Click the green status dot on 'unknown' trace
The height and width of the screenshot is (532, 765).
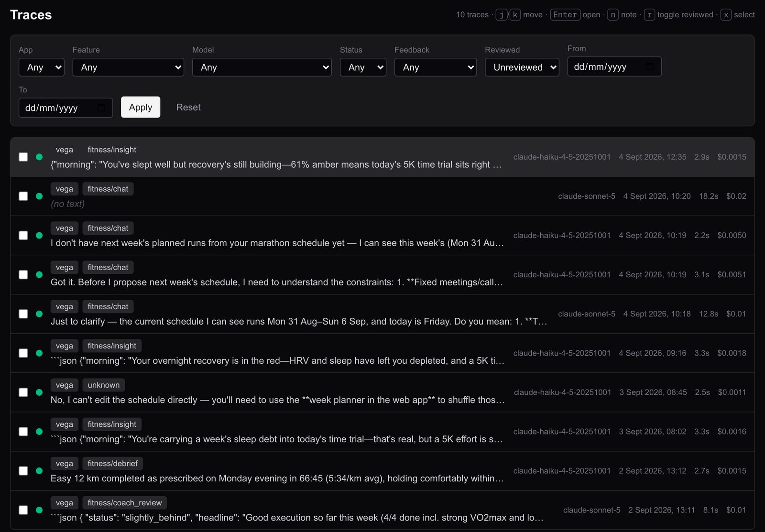click(39, 392)
